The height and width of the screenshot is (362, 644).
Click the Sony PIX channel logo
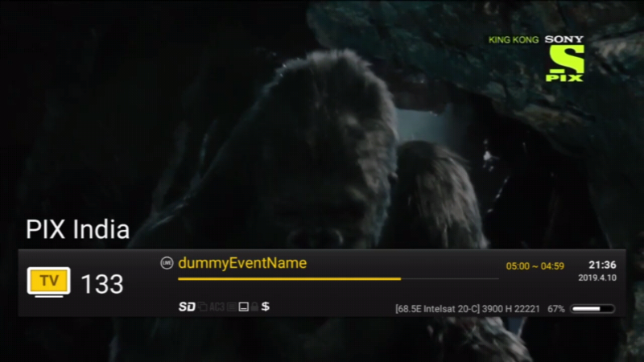(x=564, y=58)
